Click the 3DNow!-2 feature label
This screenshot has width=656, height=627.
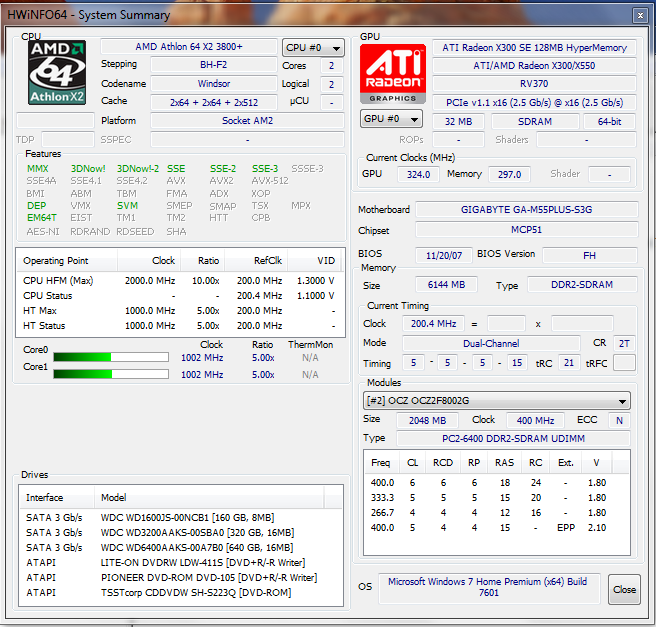tap(138, 169)
